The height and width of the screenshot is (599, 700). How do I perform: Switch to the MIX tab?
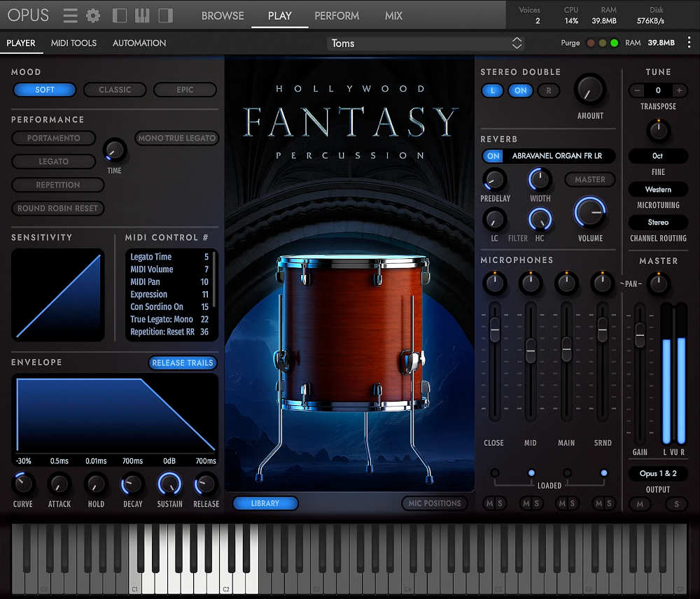[x=393, y=15]
